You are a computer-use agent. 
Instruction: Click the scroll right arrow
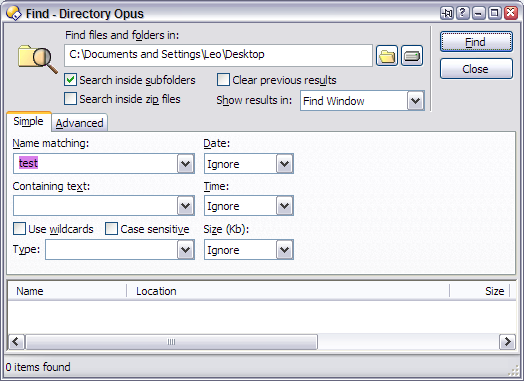click(507, 342)
